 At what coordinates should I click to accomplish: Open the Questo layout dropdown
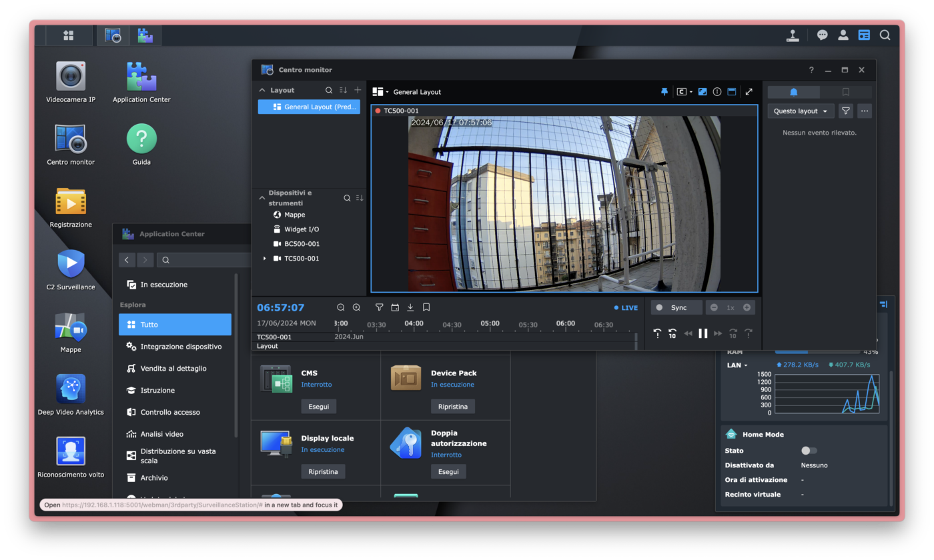tap(801, 111)
